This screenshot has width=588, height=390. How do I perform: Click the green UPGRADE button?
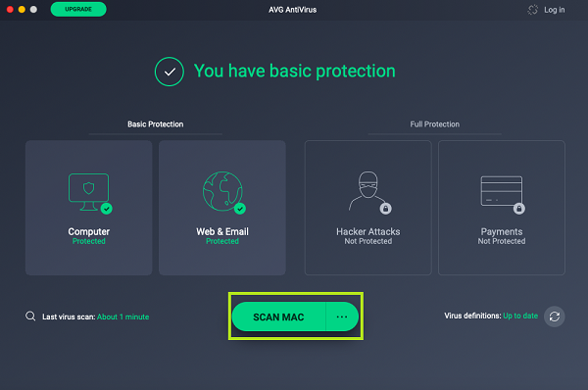[78, 10]
